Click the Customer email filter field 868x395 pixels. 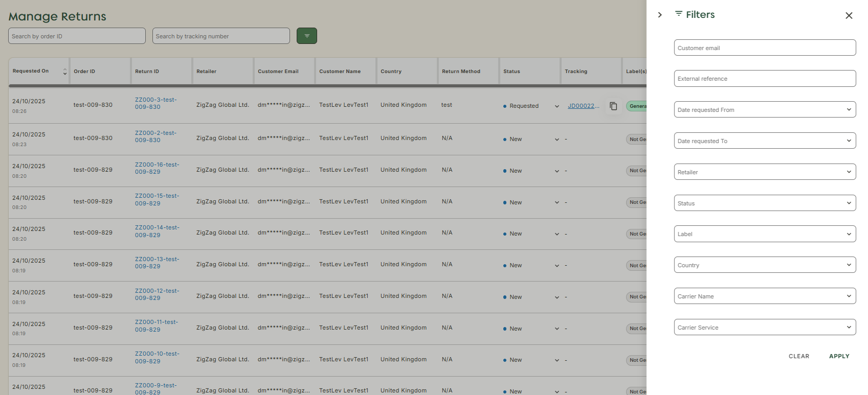[764, 48]
